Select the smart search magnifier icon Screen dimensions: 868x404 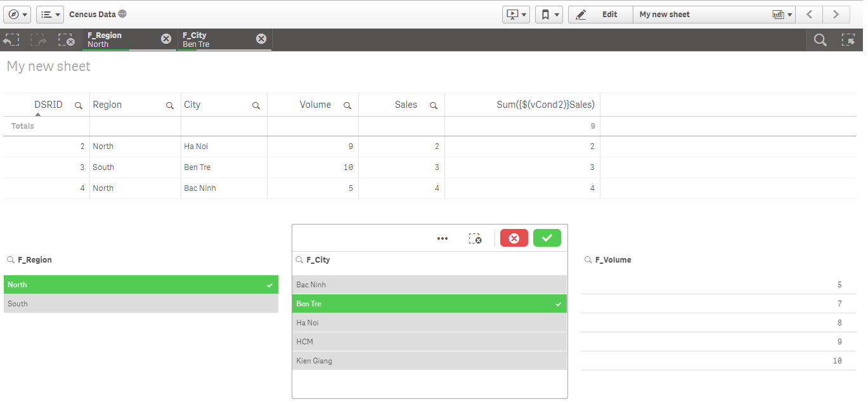[820, 39]
